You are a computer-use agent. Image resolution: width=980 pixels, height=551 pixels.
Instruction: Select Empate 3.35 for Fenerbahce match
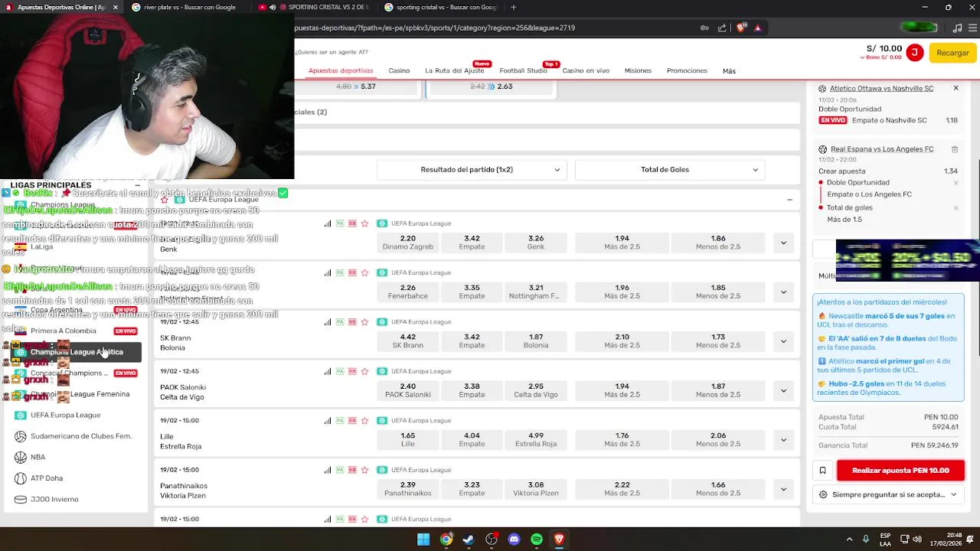click(472, 292)
